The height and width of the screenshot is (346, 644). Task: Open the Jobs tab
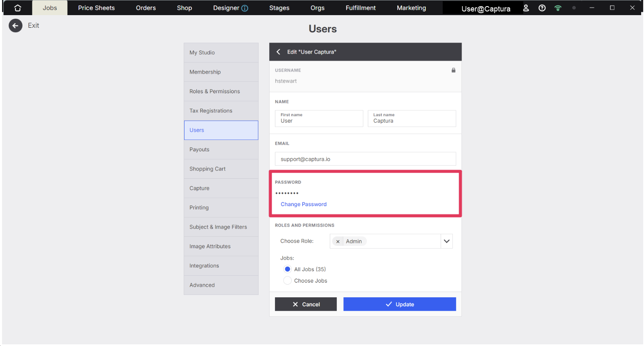[50, 8]
